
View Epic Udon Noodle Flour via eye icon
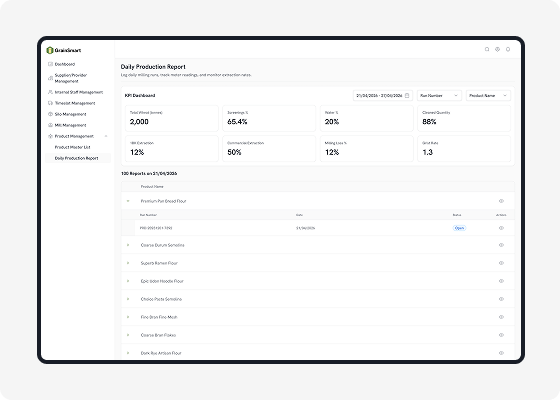[x=501, y=281]
